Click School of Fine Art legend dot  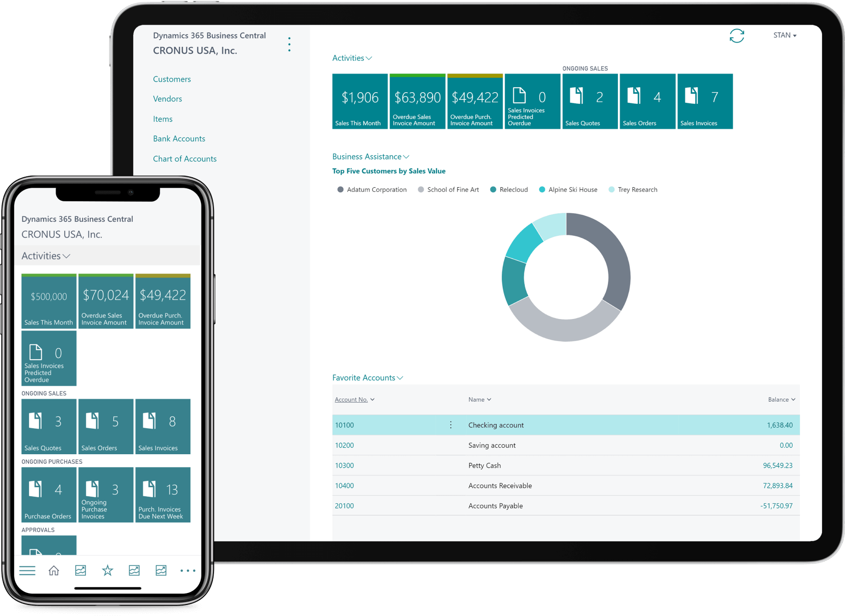421,189
